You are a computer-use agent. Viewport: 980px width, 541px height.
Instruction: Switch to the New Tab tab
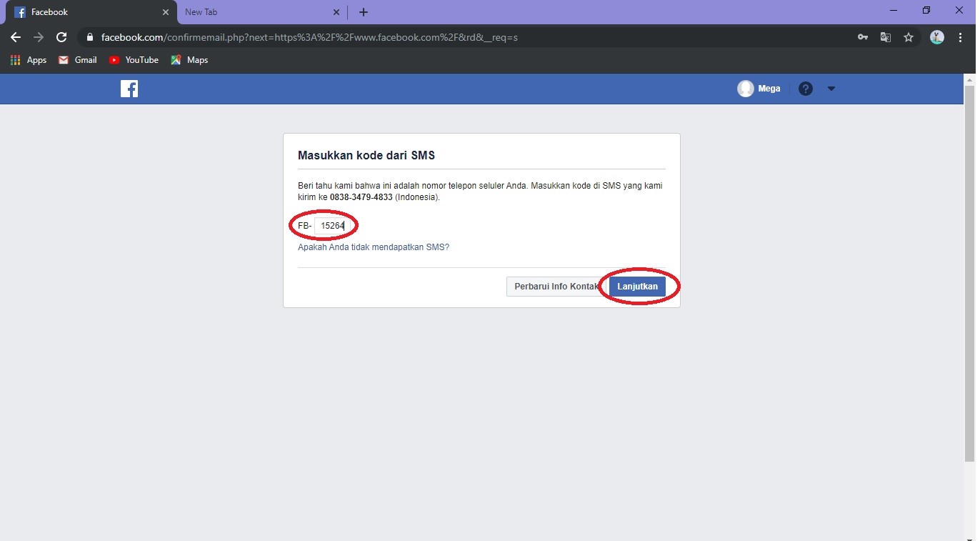click(x=261, y=12)
